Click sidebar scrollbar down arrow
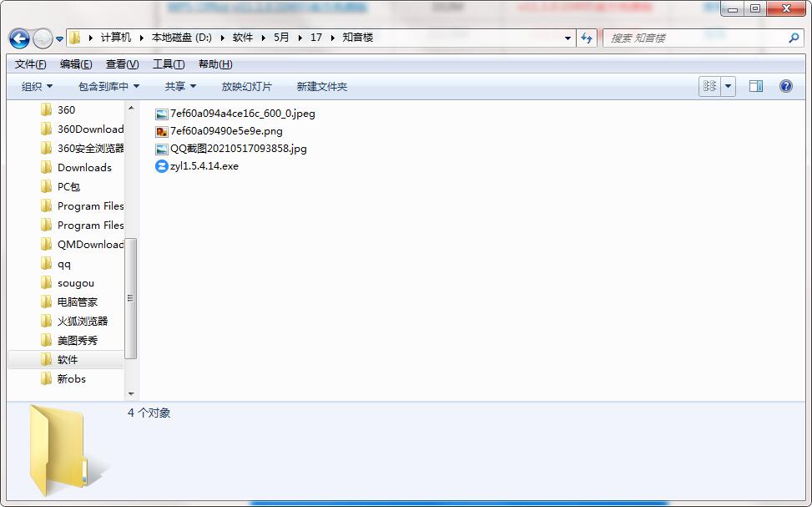The width and height of the screenshot is (812, 507). 131,394
